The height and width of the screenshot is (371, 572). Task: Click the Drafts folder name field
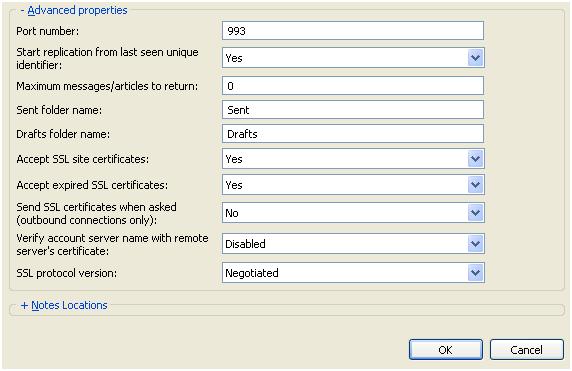pyautogui.click(x=353, y=134)
